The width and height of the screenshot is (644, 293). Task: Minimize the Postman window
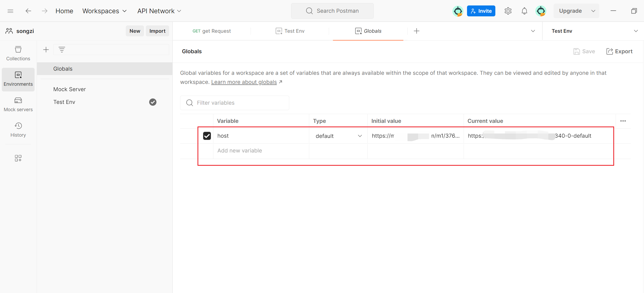click(x=613, y=11)
